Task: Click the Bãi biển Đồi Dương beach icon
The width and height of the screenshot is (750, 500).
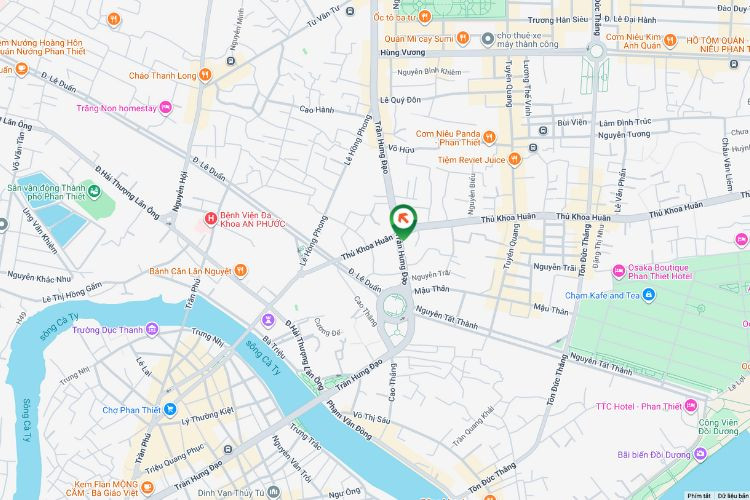Action: [701, 454]
